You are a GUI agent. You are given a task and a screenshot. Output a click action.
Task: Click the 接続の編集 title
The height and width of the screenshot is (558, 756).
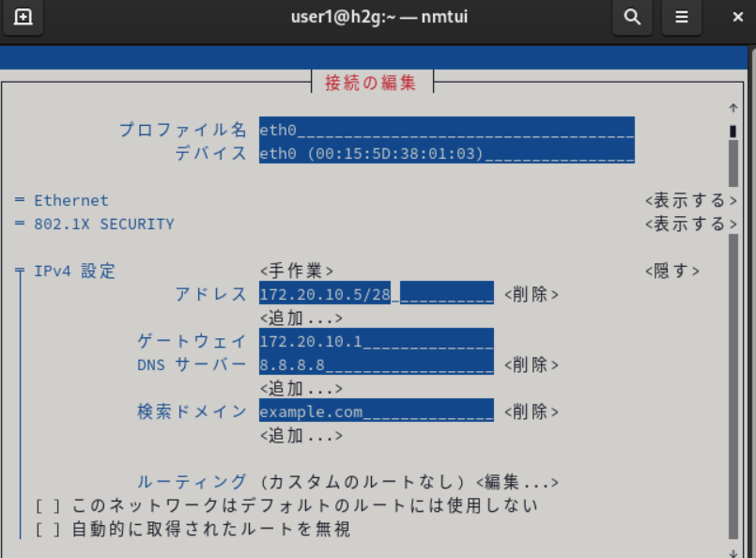coord(370,83)
